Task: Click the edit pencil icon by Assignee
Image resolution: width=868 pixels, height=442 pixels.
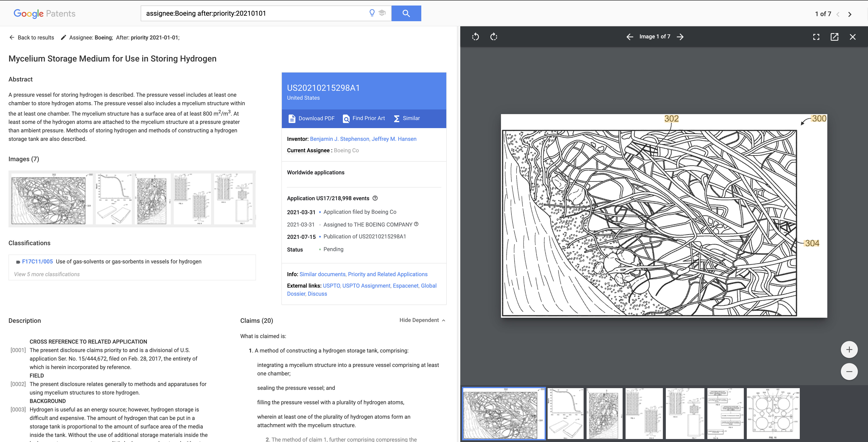Action: (63, 37)
